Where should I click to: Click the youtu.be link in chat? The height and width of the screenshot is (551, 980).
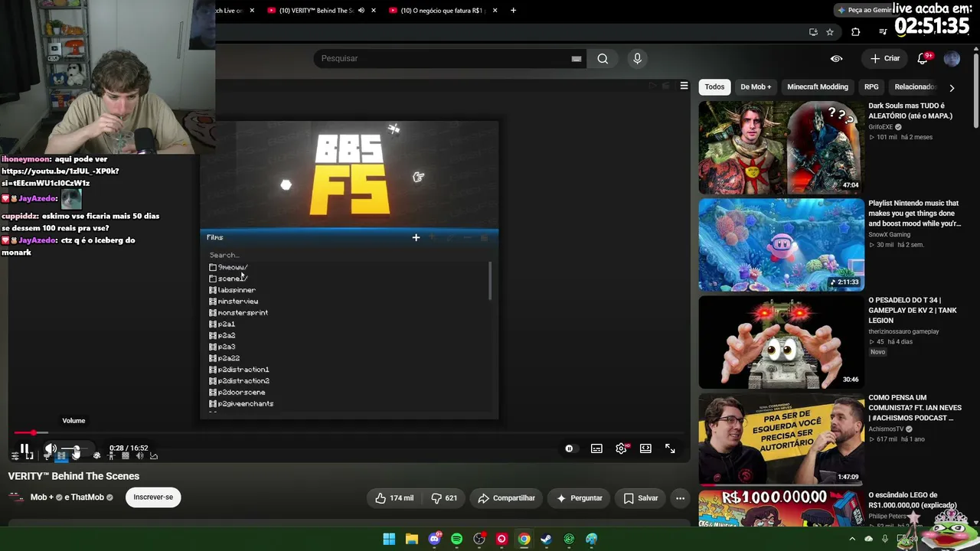tap(60, 177)
